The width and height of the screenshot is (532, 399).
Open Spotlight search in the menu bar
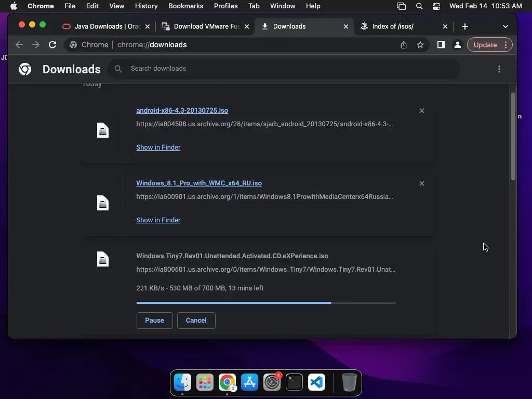[419, 6]
